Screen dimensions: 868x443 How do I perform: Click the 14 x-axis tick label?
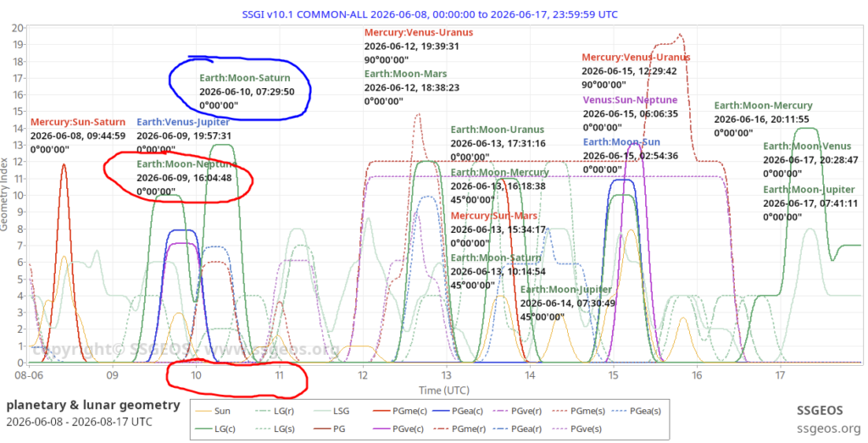click(x=529, y=374)
